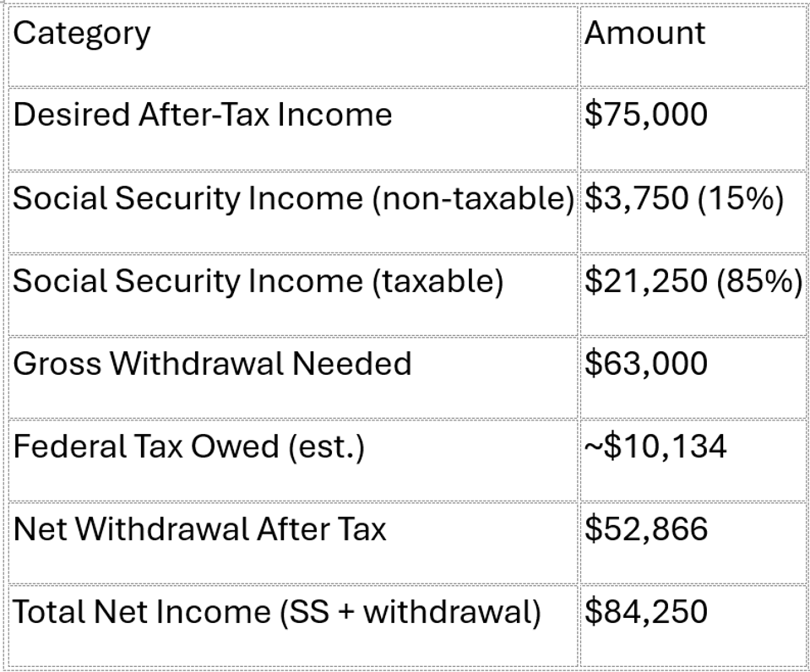The width and height of the screenshot is (810, 672).
Task: Click the $84,250 amount cell
Action: coord(646,612)
